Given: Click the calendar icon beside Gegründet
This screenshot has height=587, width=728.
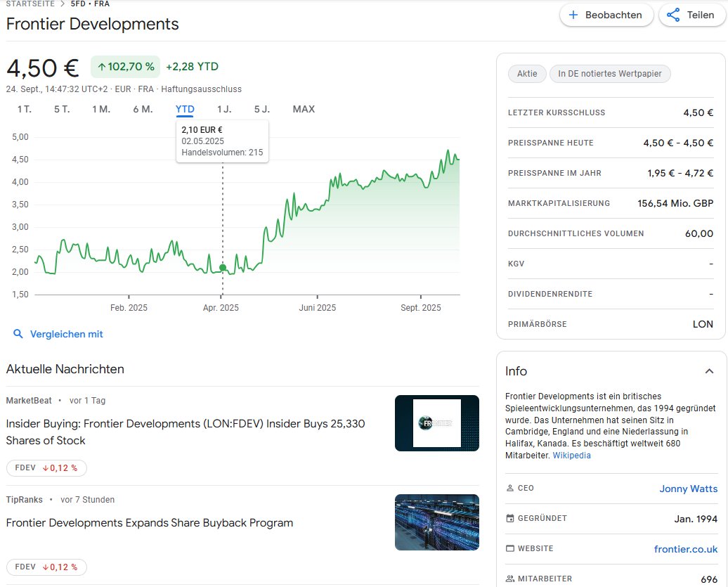Looking at the screenshot, I should point(509,518).
